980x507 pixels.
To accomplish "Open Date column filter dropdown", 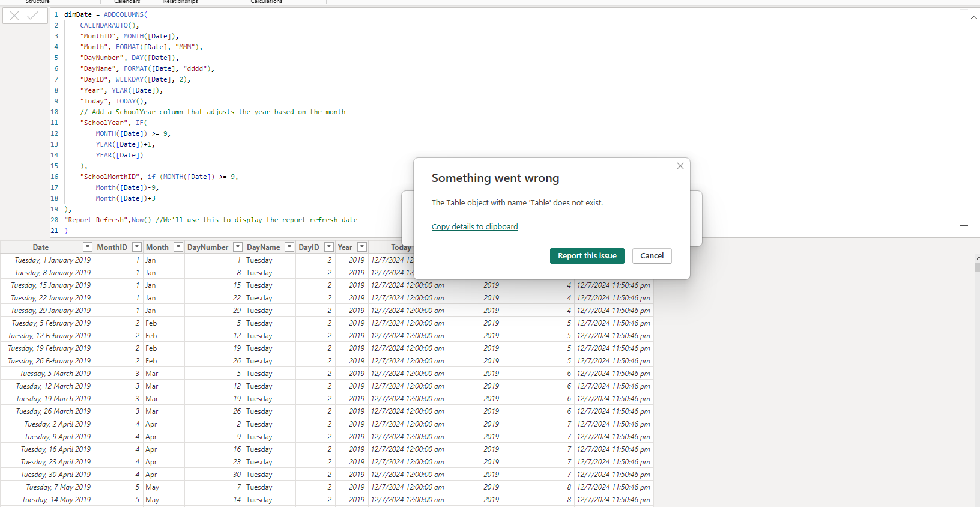I will 88,247.
